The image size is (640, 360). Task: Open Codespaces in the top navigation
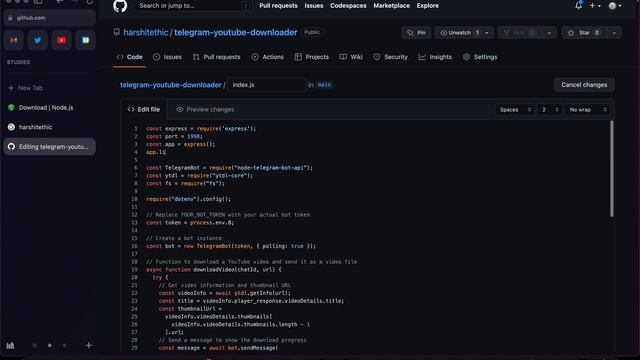coord(348,6)
